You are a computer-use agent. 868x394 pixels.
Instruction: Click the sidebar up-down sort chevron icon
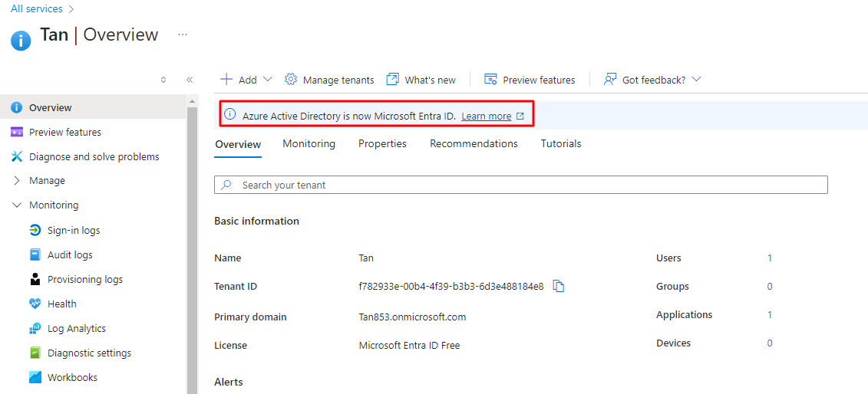coord(163,80)
